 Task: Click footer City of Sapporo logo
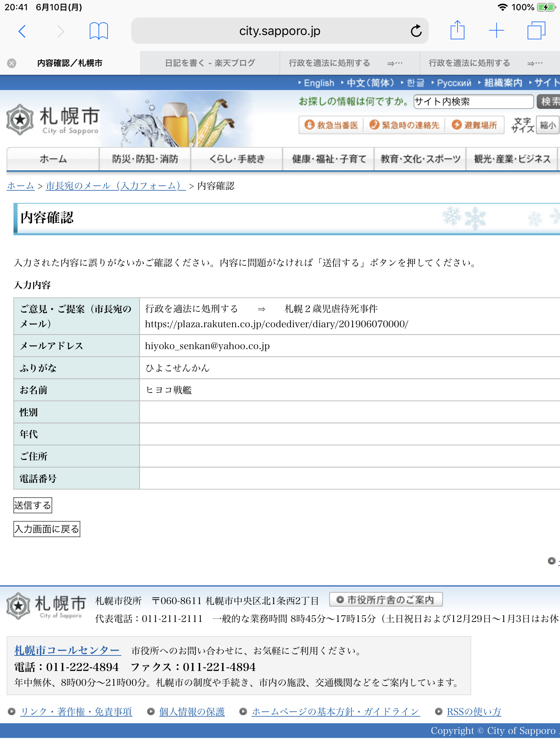(x=46, y=606)
